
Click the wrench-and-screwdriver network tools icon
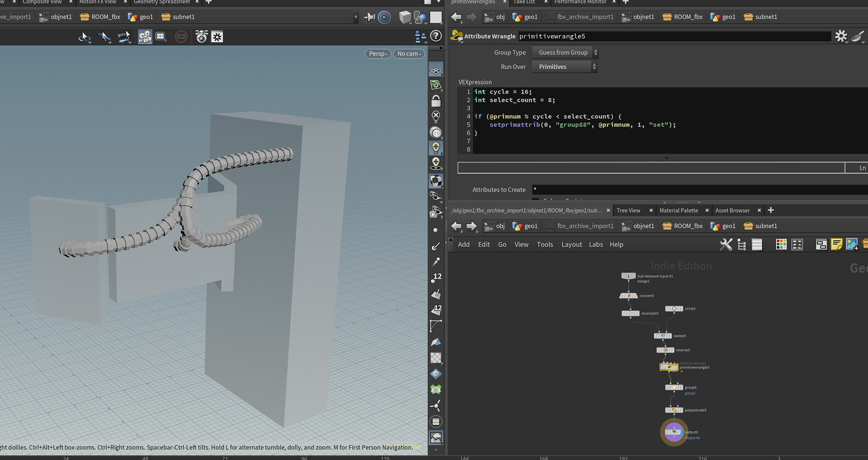[726, 244]
